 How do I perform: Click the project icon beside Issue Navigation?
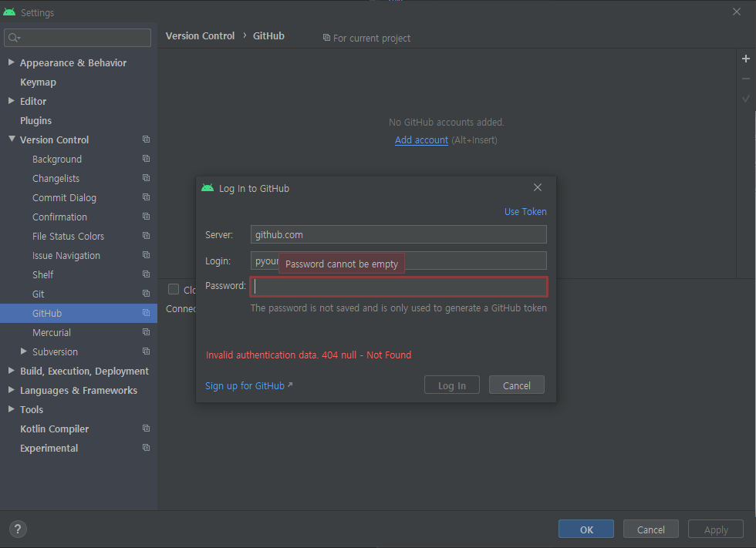[x=146, y=255]
